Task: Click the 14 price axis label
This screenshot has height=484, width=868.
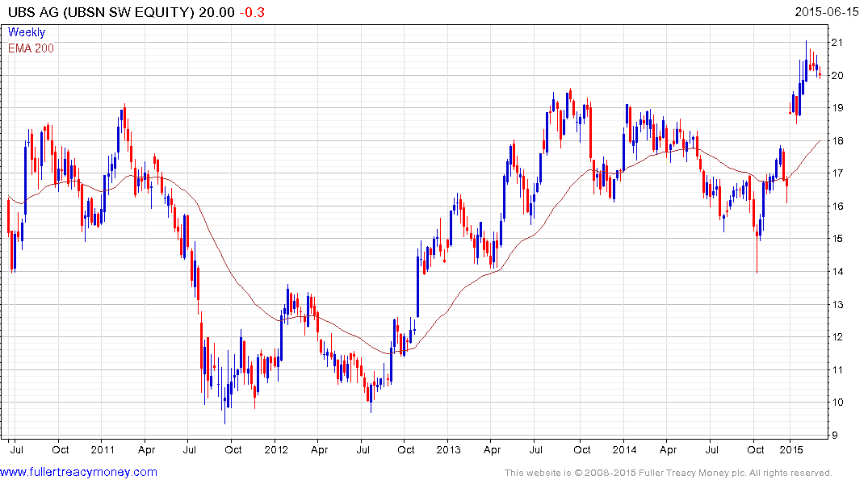Action: (x=837, y=272)
